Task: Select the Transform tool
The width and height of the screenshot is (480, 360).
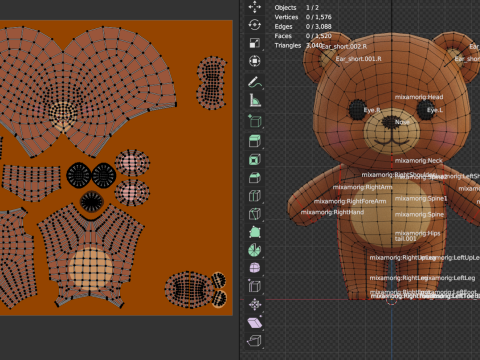Action: [255, 61]
